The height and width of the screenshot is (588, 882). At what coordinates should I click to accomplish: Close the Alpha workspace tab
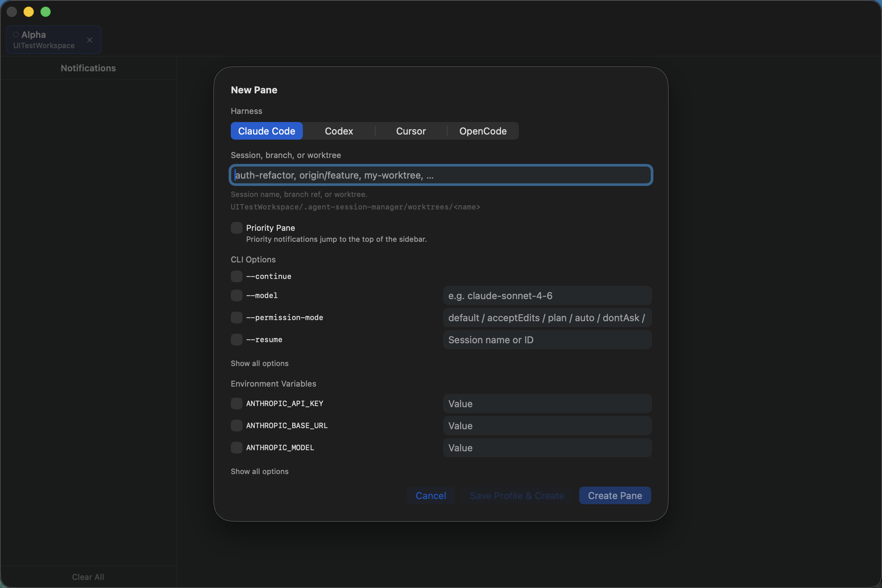[90, 40]
